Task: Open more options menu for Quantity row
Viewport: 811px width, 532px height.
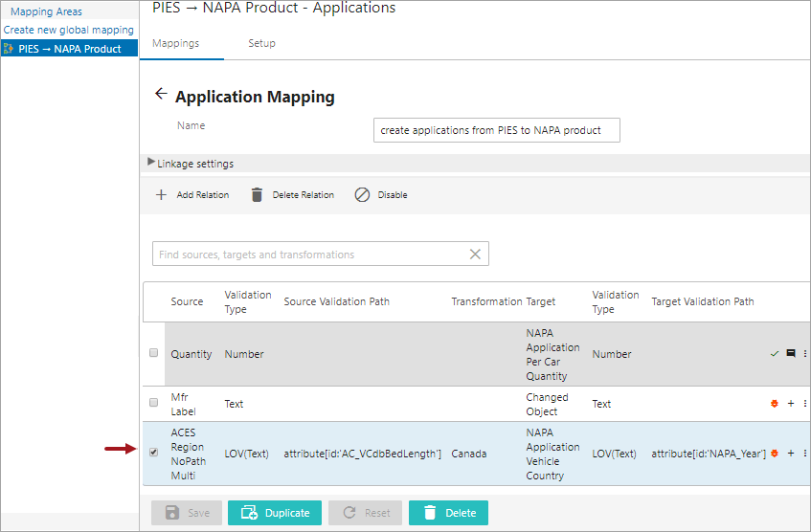Action: click(804, 354)
